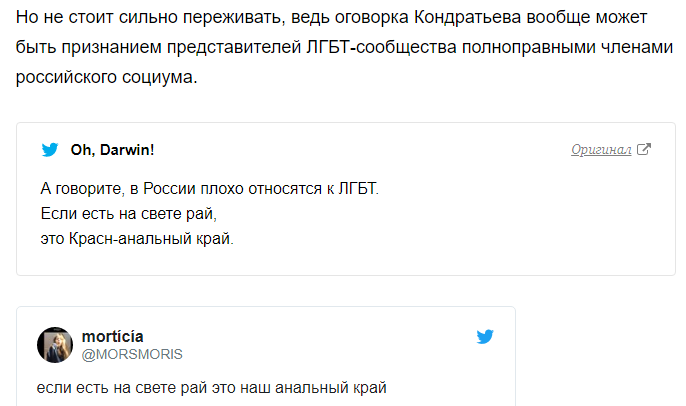Click the word 'ЛГБТ.' in Oh, Darwin! tweet
Viewport: 686px width, 406px height.
(x=361, y=188)
